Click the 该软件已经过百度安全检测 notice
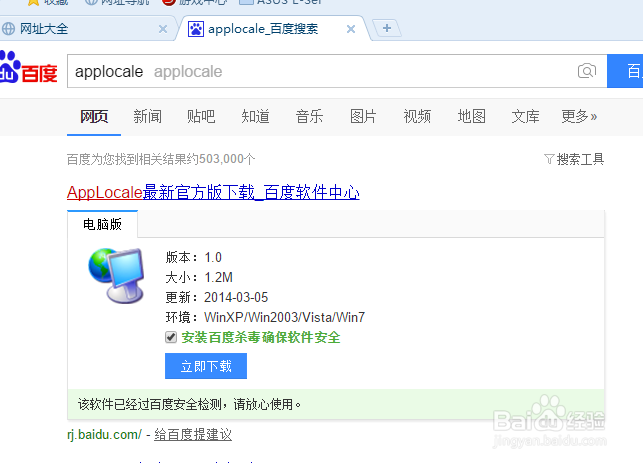This screenshot has width=643, height=463. tap(189, 404)
